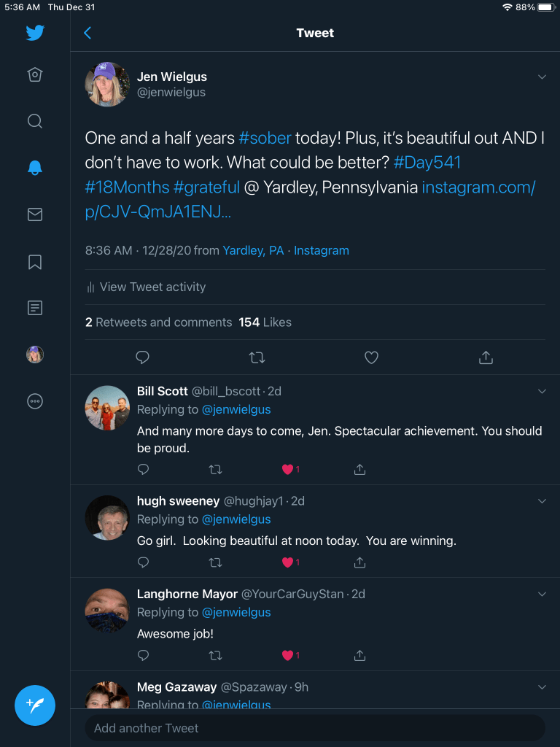Like Jen Wielgus's main tweet
Screen dimensions: 560x747
tap(371, 357)
